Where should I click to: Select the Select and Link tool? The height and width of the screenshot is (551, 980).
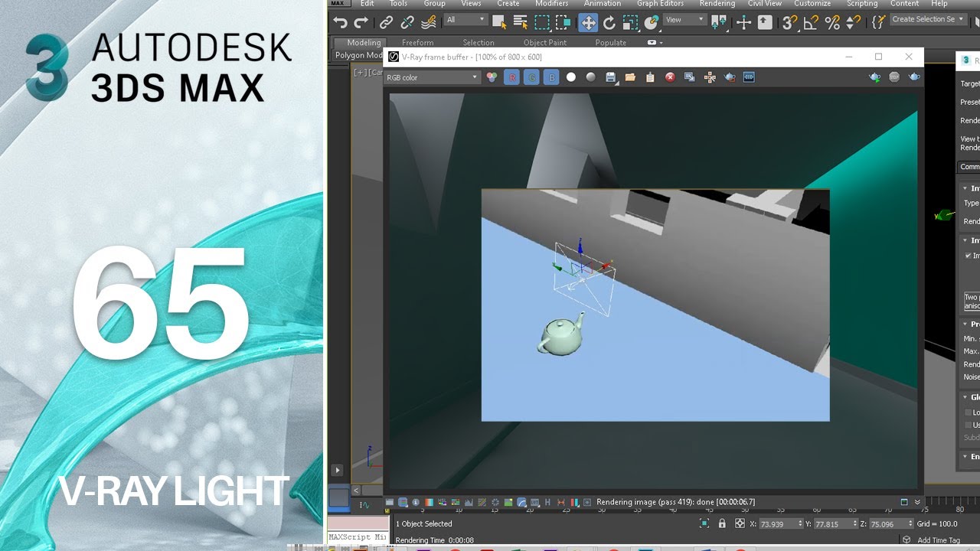tap(387, 22)
